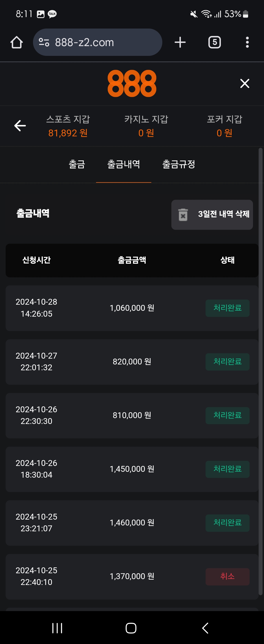264x644 pixels.
Task: Select the 포커 지갑 balance
Action: pos(224,133)
